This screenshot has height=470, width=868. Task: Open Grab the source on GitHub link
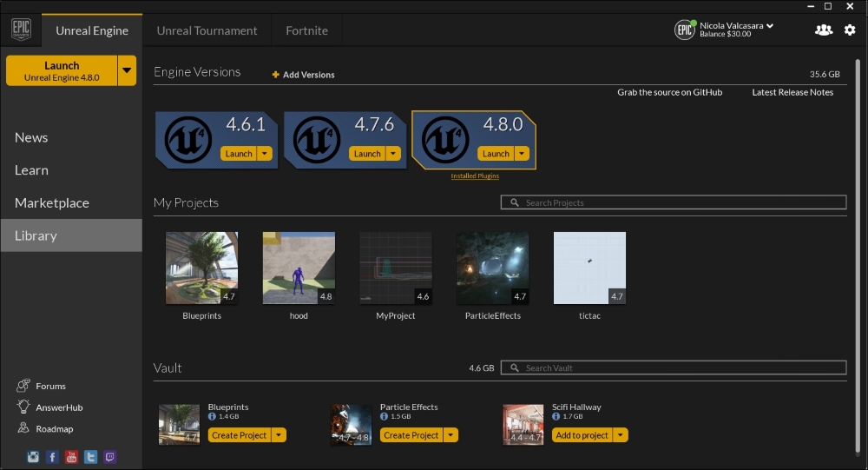[670, 92]
